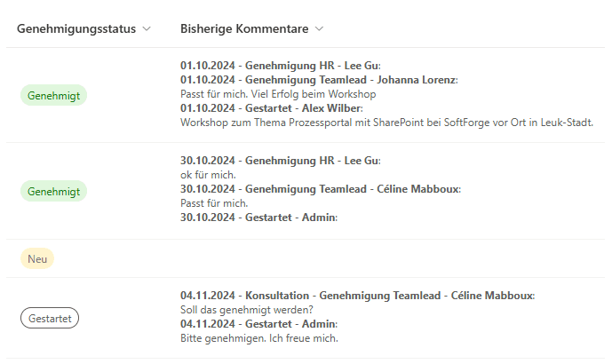Image resolution: width=612 pixels, height=364 pixels.
Task: Select the Genehmigt badge of the 01.10.2024 entry
Action: (53, 95)
